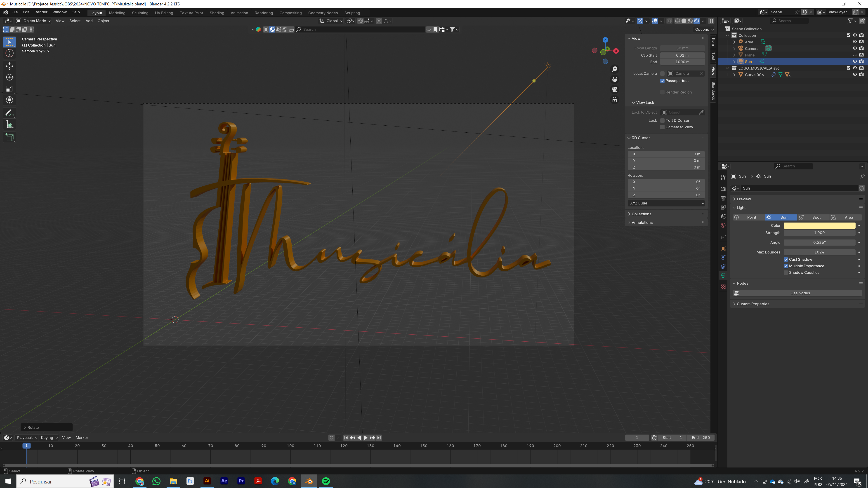Open the Render menu

click(41, 12)
